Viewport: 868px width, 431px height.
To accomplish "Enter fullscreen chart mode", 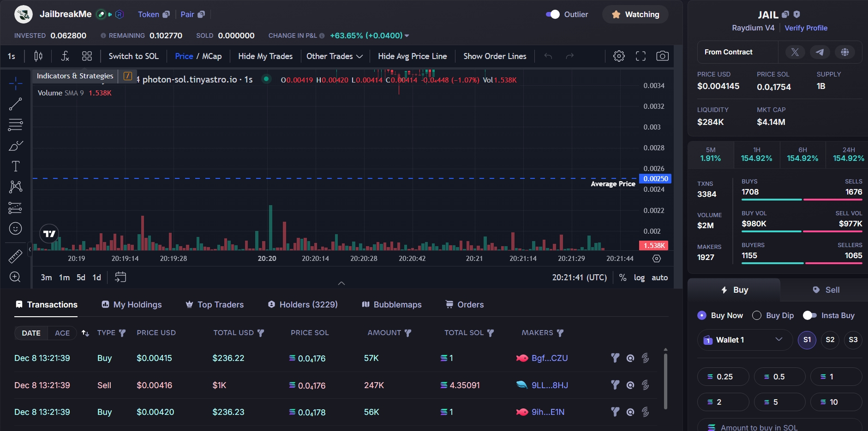I will 641,56.
